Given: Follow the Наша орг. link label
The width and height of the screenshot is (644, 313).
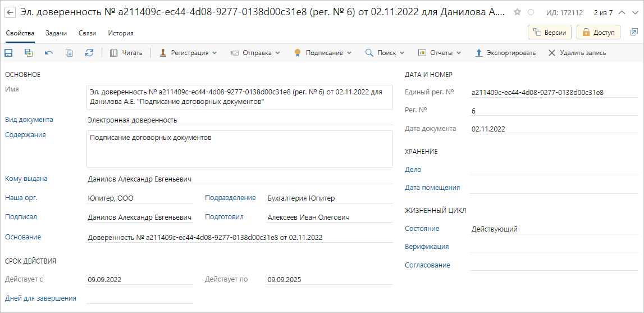Looking at the screenshot, I should coord(21,197).
